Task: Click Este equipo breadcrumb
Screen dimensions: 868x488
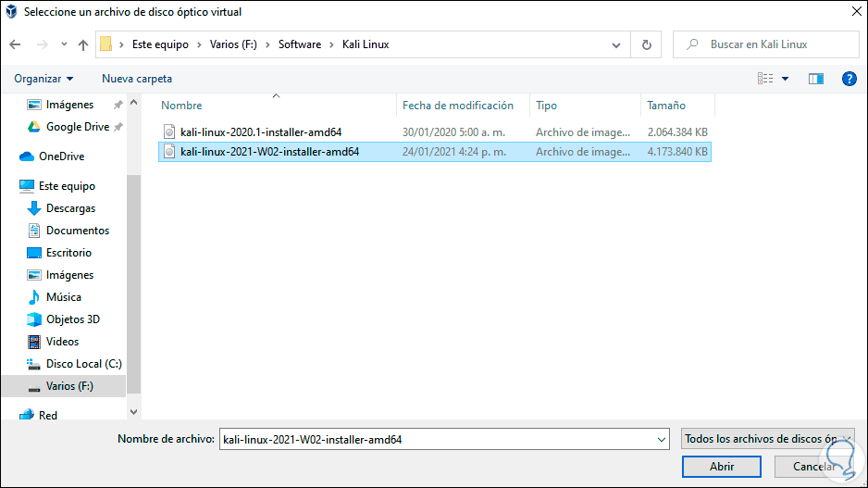Action: (160, 44)
